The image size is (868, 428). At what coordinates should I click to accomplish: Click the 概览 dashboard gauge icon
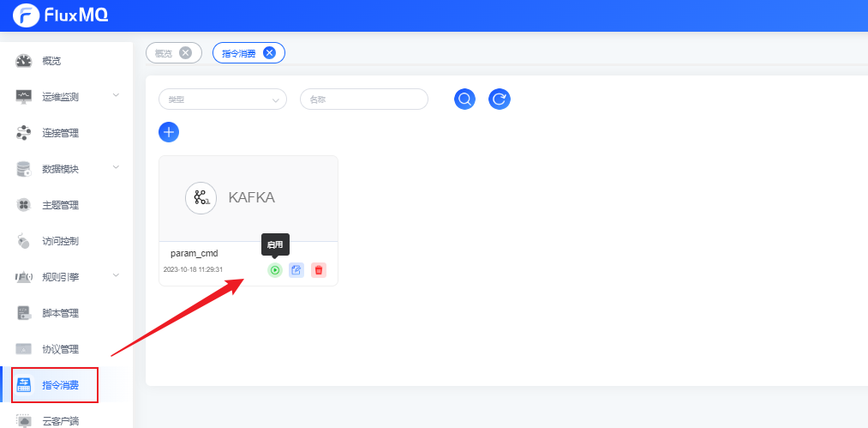tap(24, 61)
